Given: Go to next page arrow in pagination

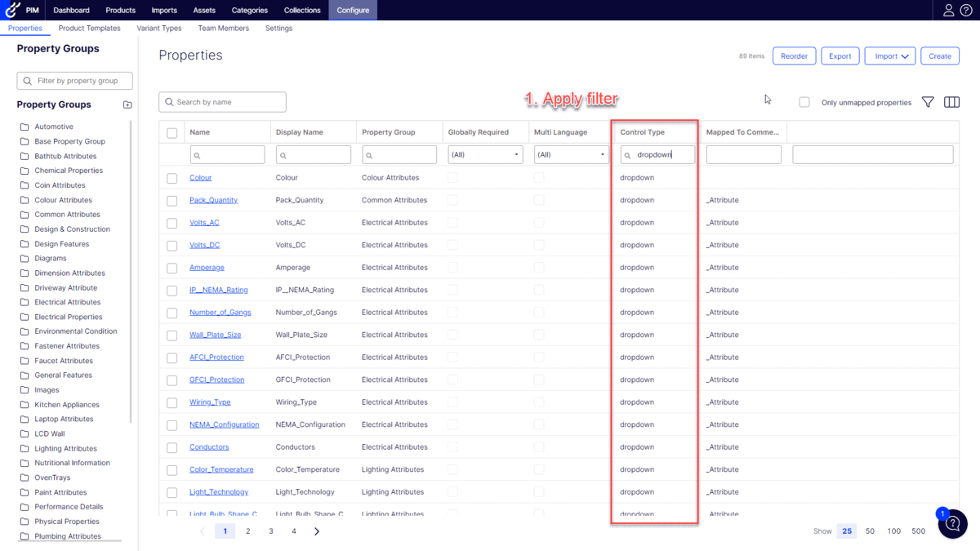Looking at the screenshot, I should tap(317, 531).
